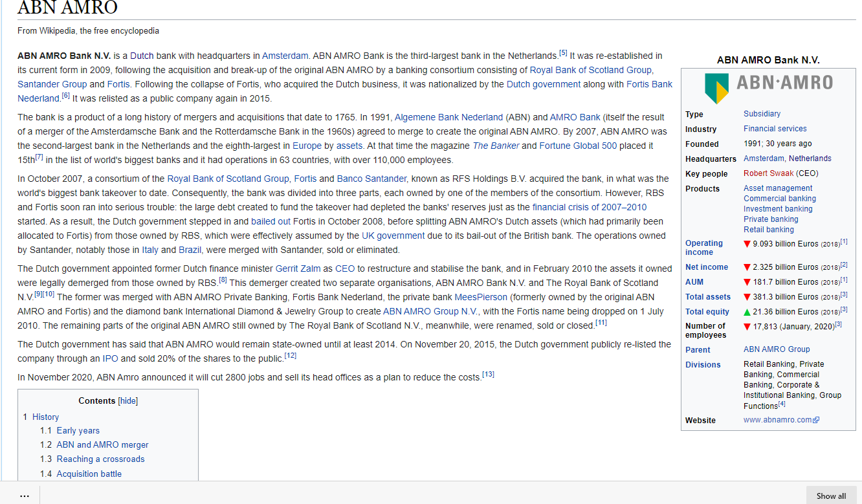Viewport: 862px width, 504px height.
Task: Open the Brazil link
Action: (x=190, y=250)
